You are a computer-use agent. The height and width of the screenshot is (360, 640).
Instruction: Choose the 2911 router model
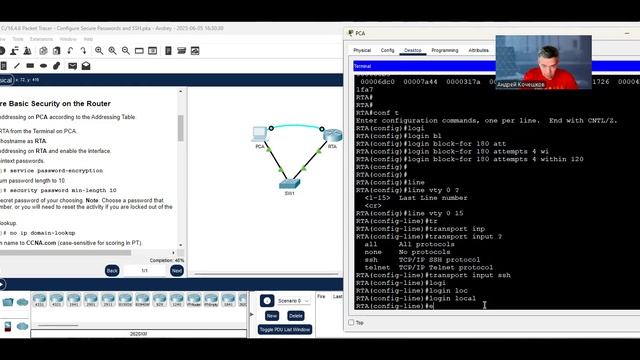tap(108, 300)
